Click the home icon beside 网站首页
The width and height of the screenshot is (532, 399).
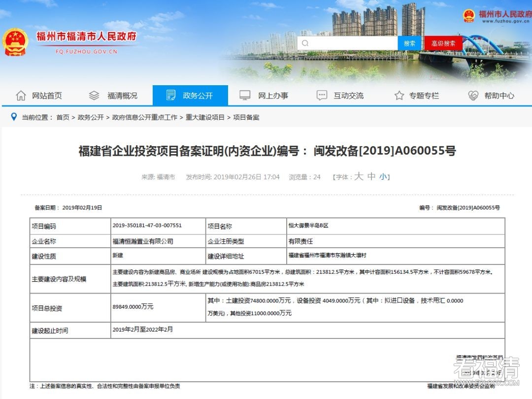pos(21,96)
